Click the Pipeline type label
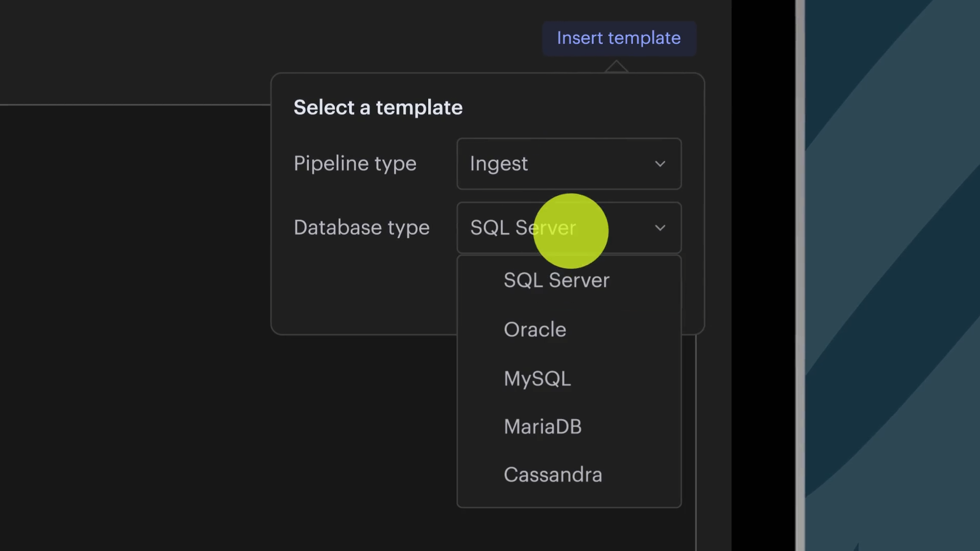 [355, 164]
